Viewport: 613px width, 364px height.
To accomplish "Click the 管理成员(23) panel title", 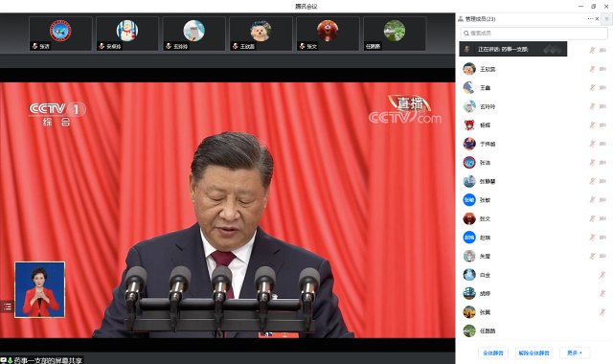I will click(x=481, y=19).
